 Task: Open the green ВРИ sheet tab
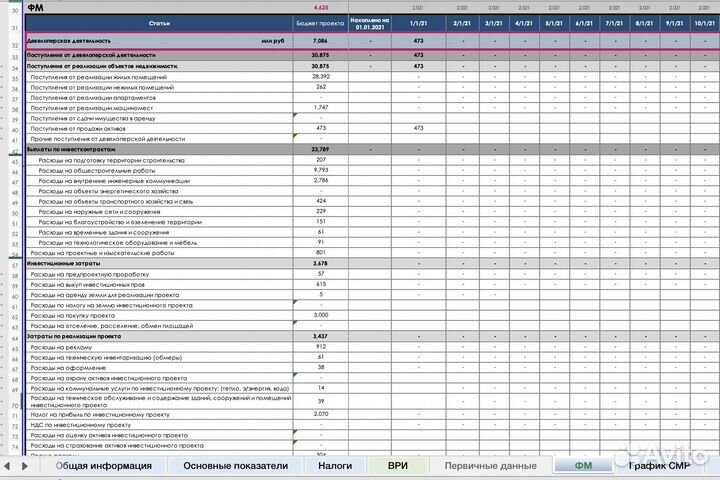pyautogui.click(x=397, y=466)
